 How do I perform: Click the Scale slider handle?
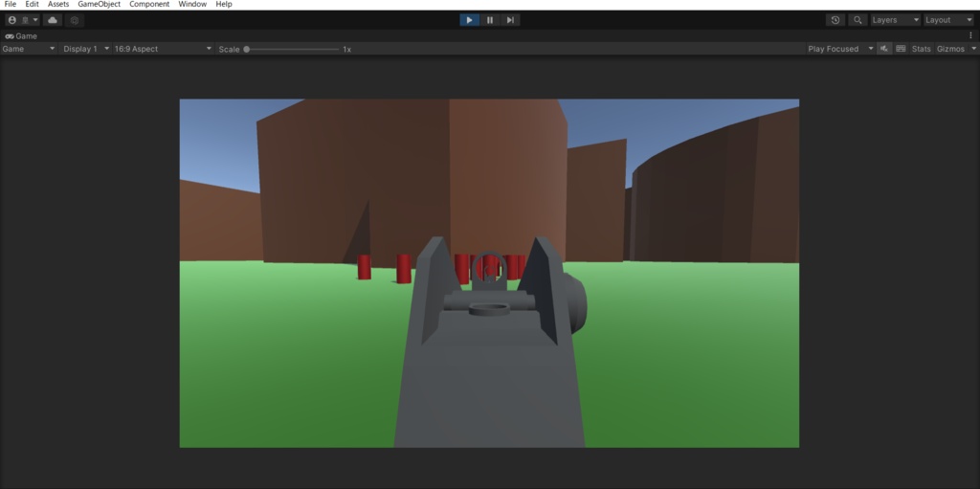[x=247, y=49]
